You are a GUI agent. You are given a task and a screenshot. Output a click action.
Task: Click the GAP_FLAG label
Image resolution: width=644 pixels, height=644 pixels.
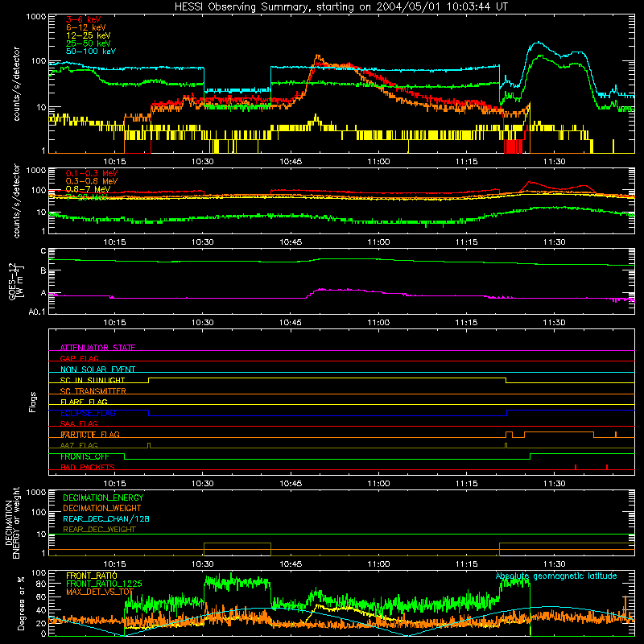(79, 358)
